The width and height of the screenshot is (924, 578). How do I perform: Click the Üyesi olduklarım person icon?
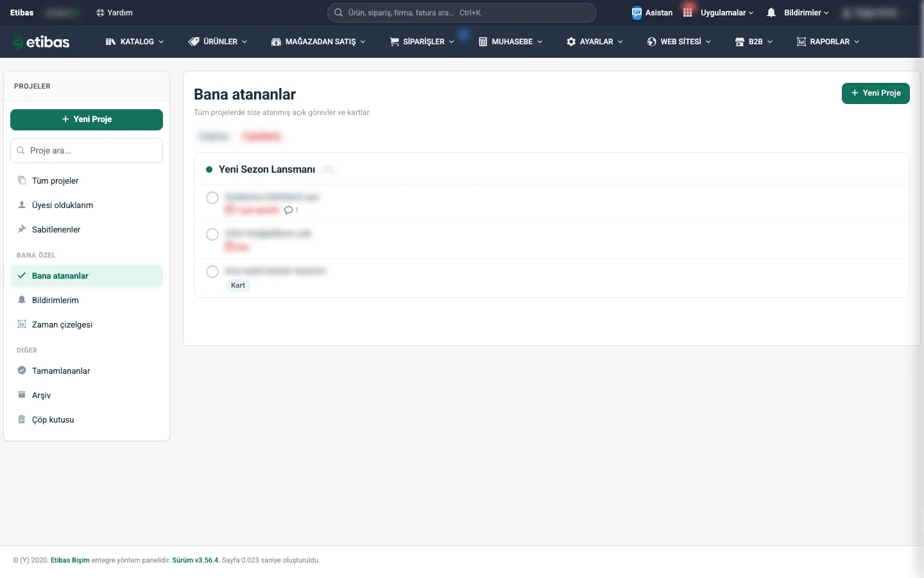(22, 205)
